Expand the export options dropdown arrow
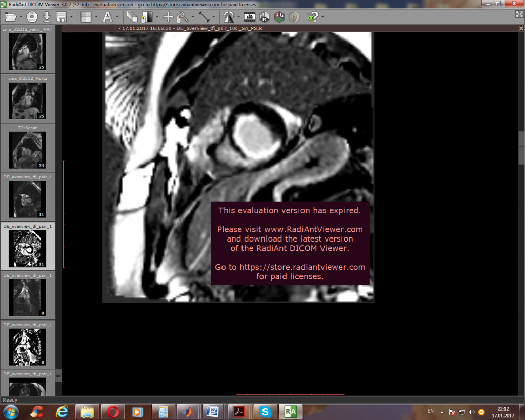 (x=71, y=17)
